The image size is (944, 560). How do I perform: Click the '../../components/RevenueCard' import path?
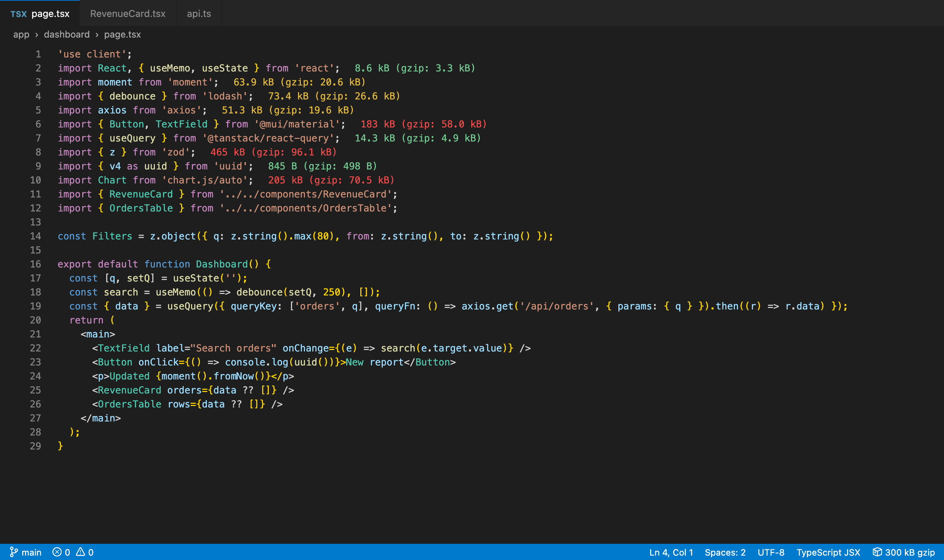click(305, 194)
